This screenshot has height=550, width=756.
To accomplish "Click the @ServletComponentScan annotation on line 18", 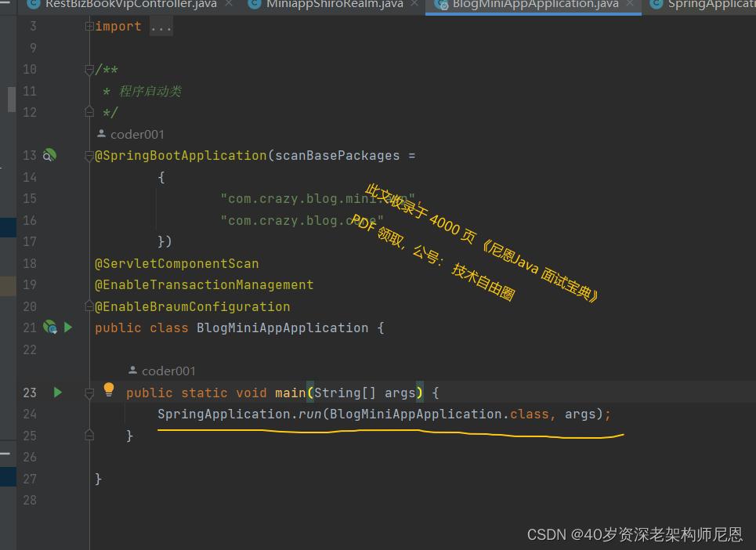I will (x=176, y=263).
